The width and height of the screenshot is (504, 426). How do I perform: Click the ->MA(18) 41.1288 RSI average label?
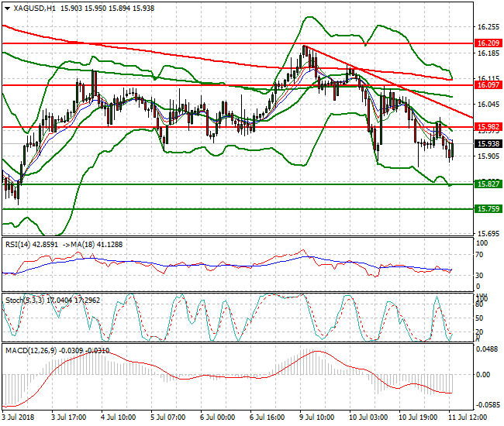point(92,245)
